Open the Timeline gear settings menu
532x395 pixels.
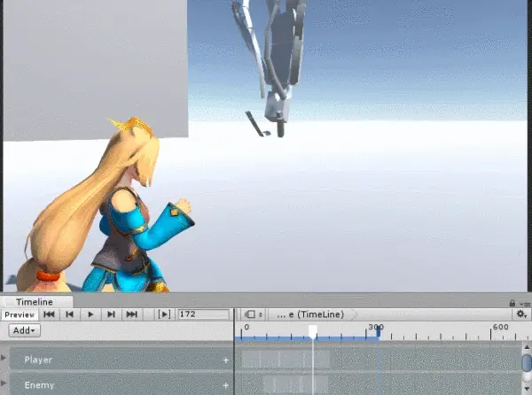click(521, 314)
